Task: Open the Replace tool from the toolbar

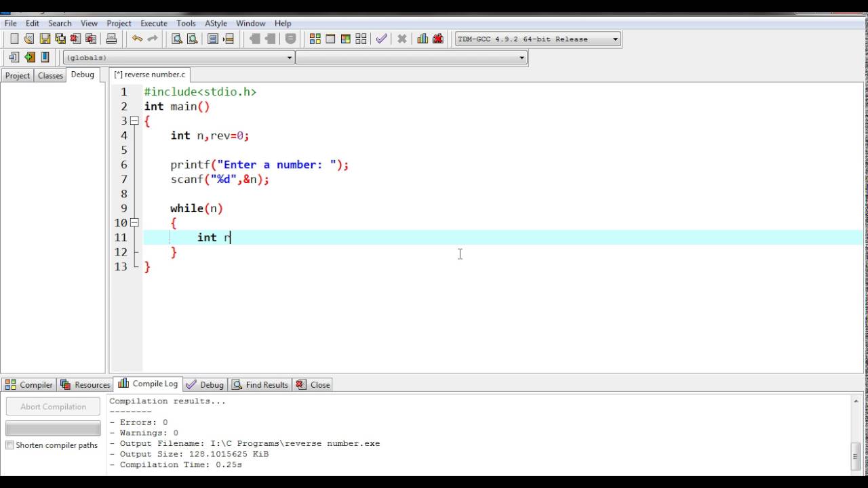Action: 192,39
